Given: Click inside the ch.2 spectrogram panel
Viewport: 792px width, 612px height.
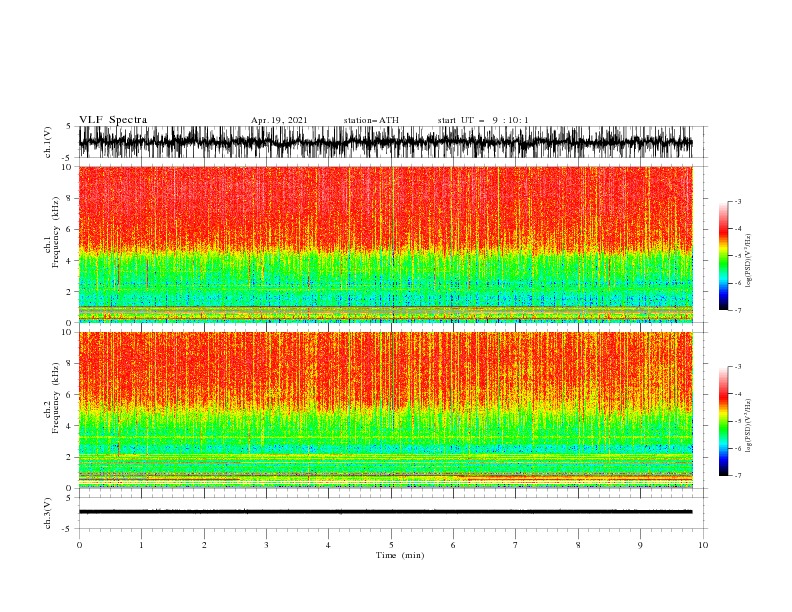Looking at the screenshot, I should click(385, 410).
